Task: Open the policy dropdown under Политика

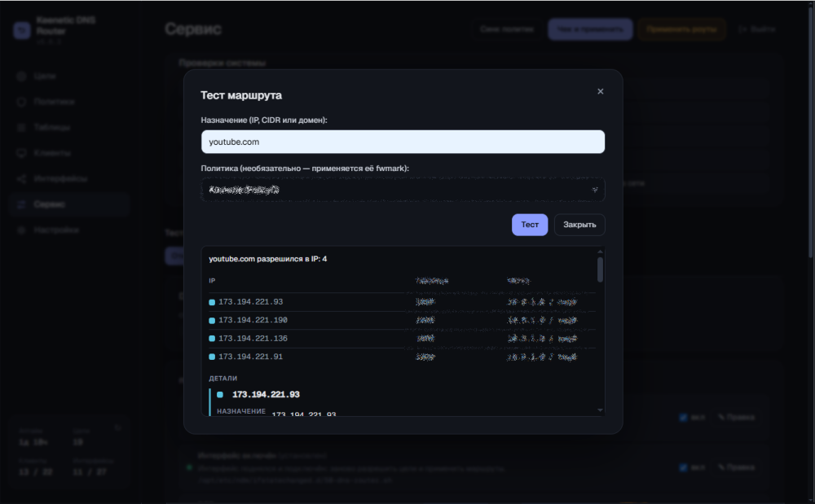Action: 403,190
